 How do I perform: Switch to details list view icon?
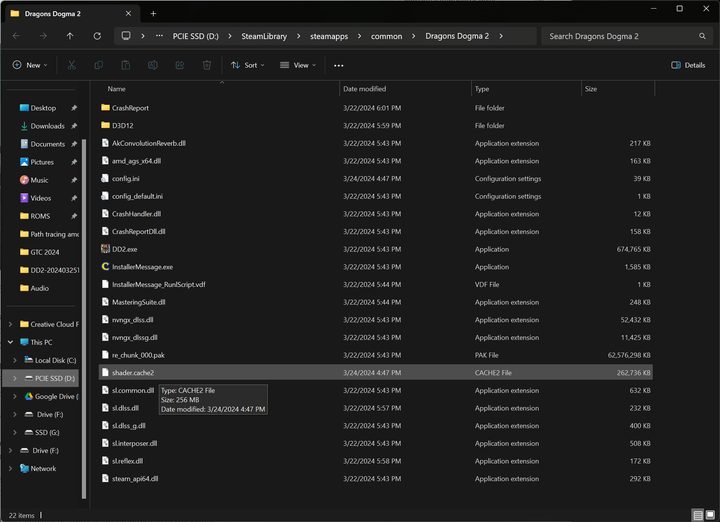pos(698,515)
